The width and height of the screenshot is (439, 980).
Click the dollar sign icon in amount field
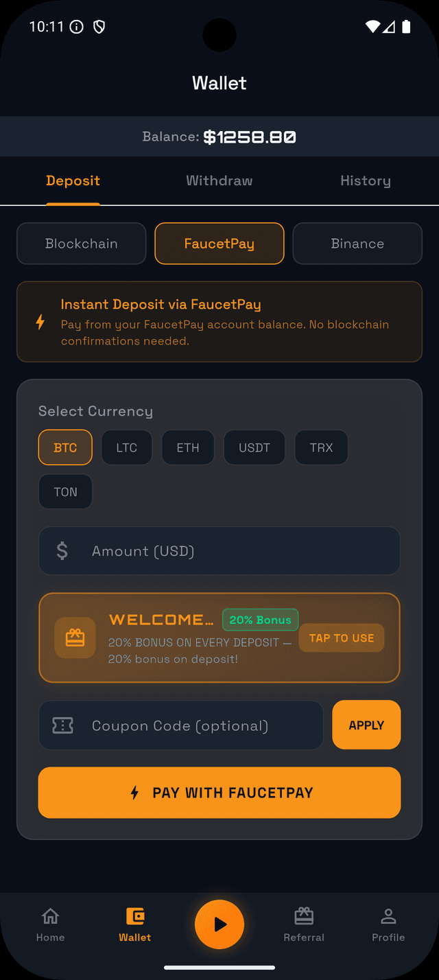click(x=62, y=550)
